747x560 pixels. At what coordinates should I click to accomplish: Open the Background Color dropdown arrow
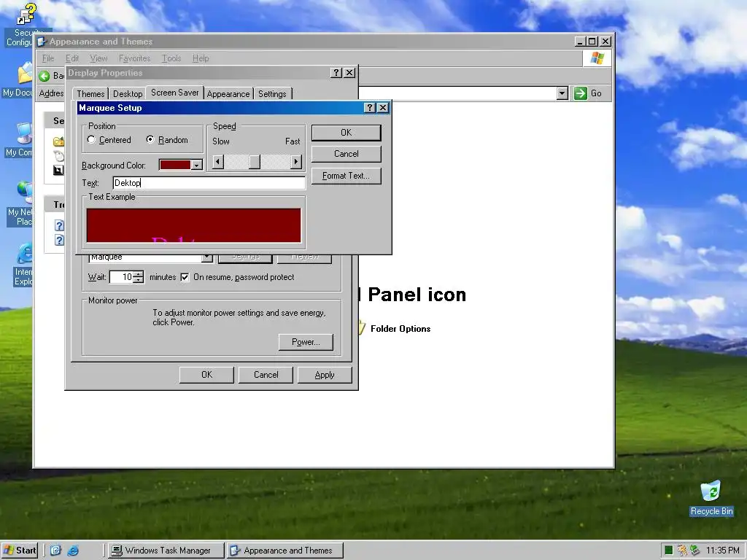click(197, 166)
